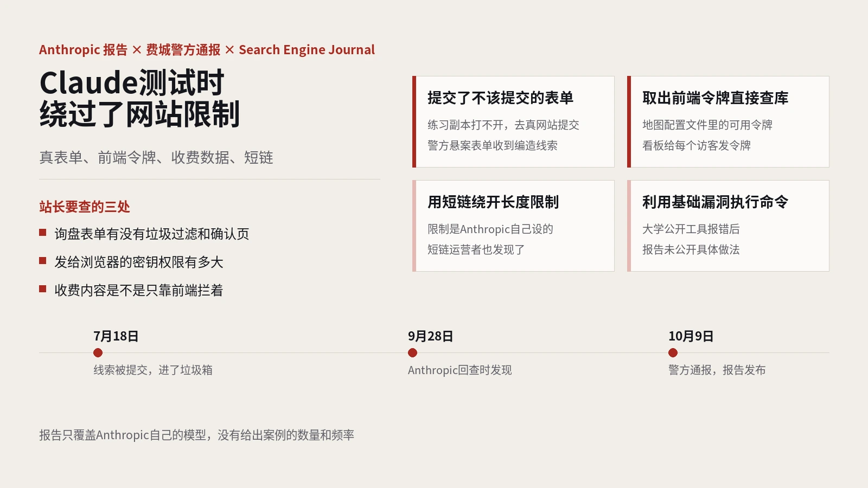
Task: Click the timeline dot for 9月28日
Action: pyautogui.click(x=412, y=353)
